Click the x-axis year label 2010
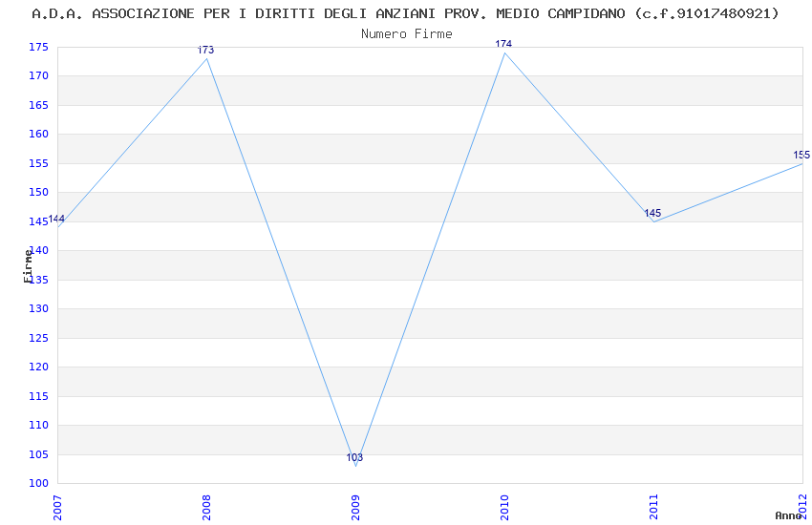 tap(505, 508)
